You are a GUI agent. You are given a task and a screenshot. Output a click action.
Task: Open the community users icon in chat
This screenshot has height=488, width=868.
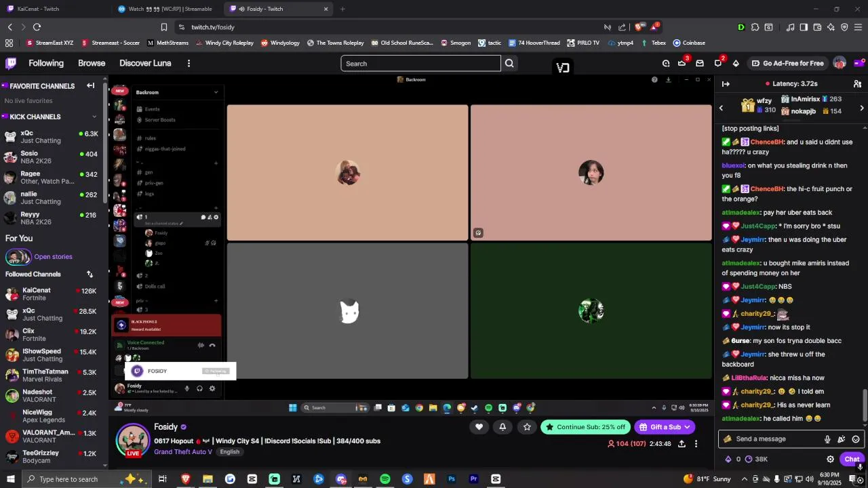857,84
